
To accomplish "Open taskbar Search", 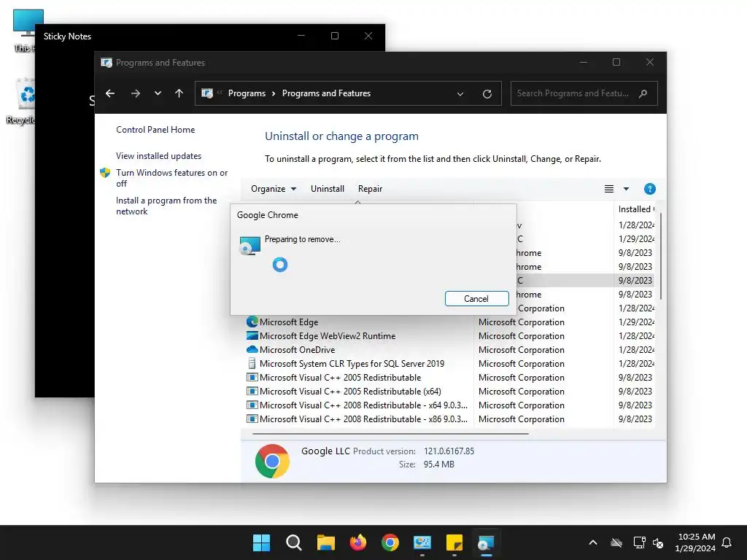I will point(293,542).
